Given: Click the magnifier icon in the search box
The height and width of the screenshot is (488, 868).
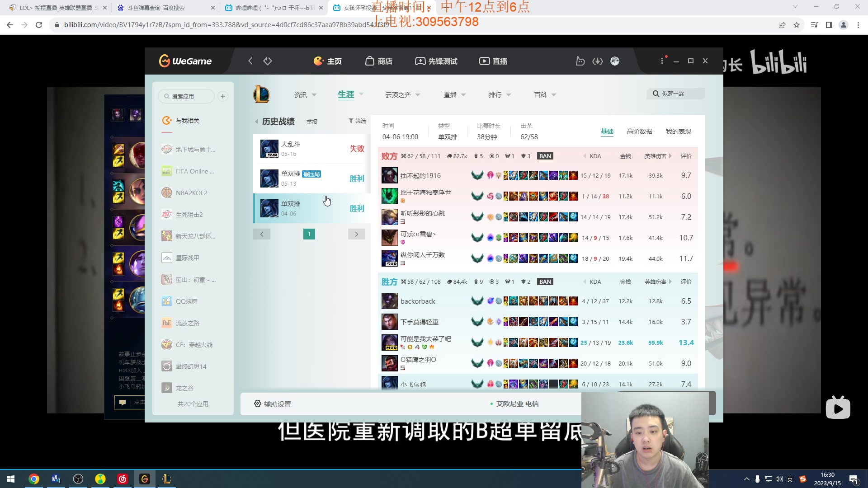Looking at the screenshot, I should 656,94.
